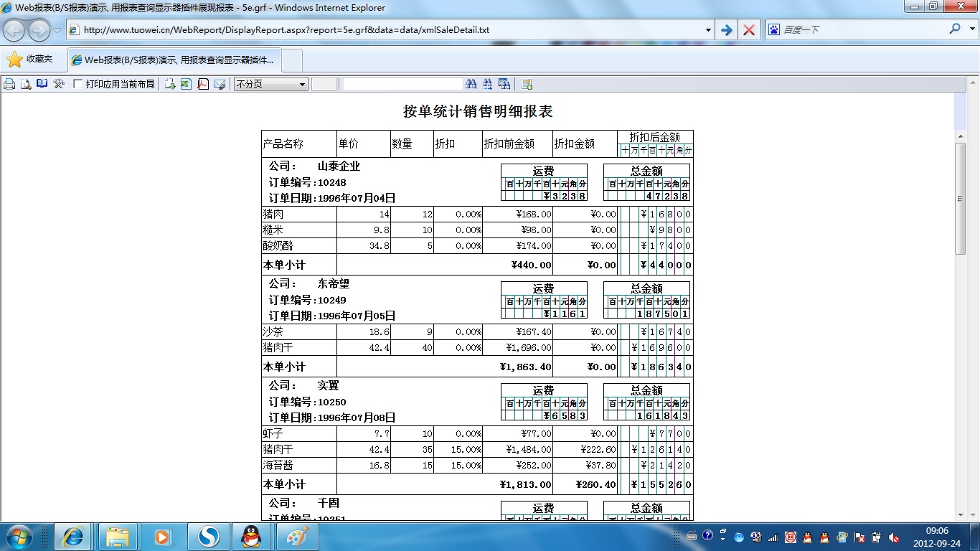Open the 收藏夹 favorites button
Screen dimensions: 980x551
pyautogui.click(x=30, y=60)
